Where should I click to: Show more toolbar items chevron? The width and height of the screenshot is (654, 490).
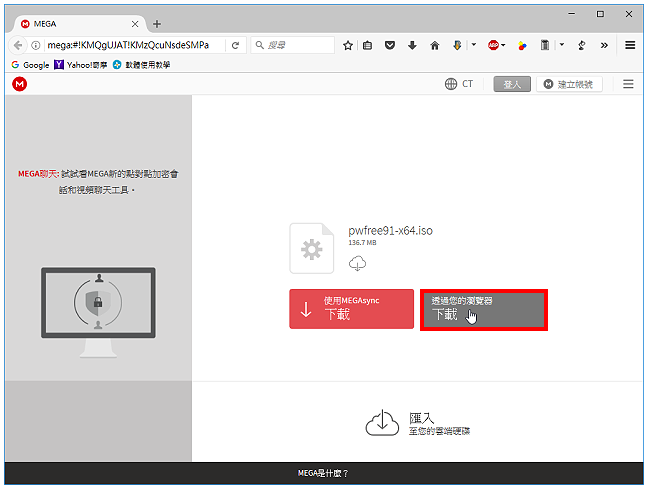[604, 45]
